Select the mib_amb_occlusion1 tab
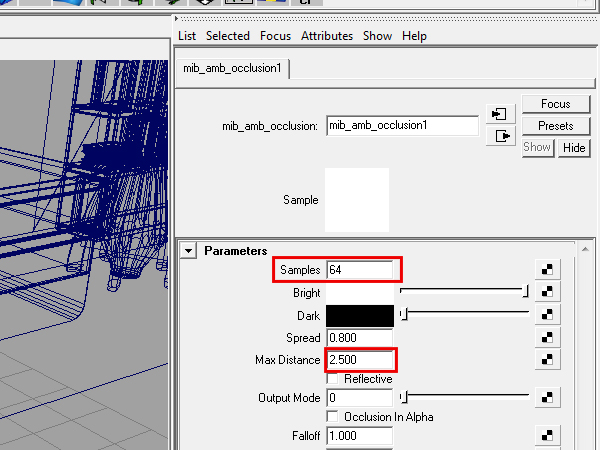The width and height of the screenshot is (600, 450). pyautogui.click(x=232, y=68)
